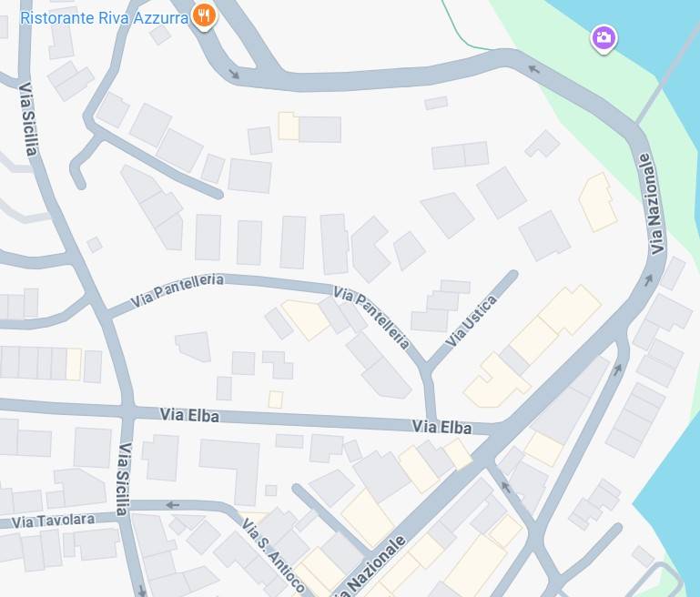Screen dimensions: 700x597
Task: Open the Ristorante Riva Azzurra place label
Action: (105, 18)
